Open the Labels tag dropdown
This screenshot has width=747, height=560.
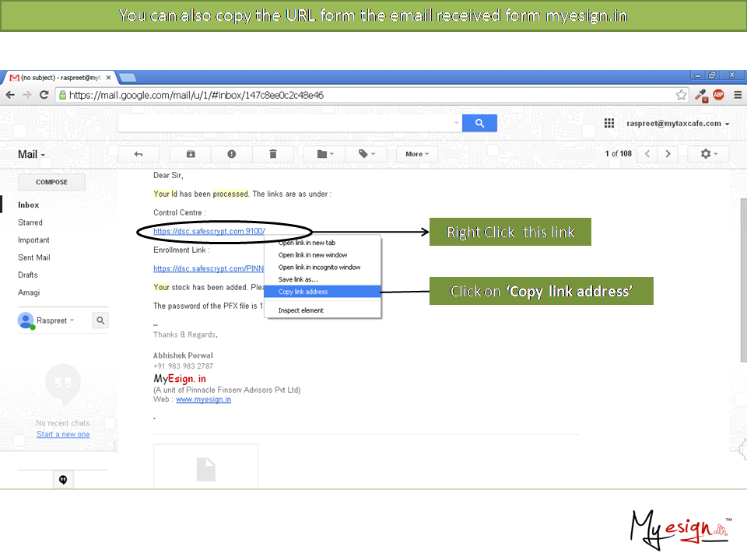click(x=366, y=154)
